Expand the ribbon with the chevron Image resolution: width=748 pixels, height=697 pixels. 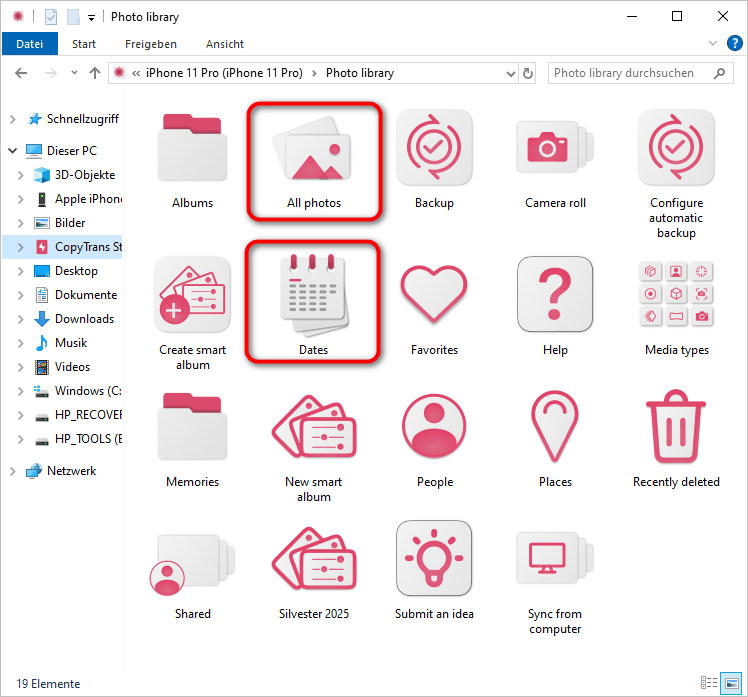tap(712, 44)
